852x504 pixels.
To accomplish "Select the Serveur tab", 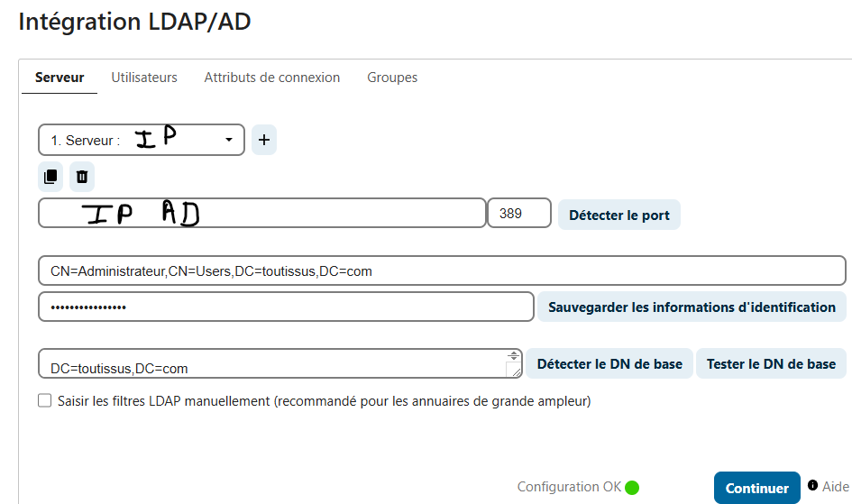I will (x=60, y=78).
